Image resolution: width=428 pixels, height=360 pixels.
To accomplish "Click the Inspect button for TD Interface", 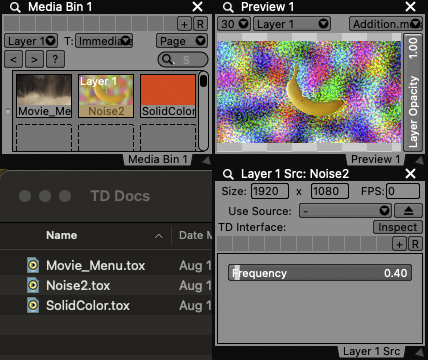I will point(398,227).
